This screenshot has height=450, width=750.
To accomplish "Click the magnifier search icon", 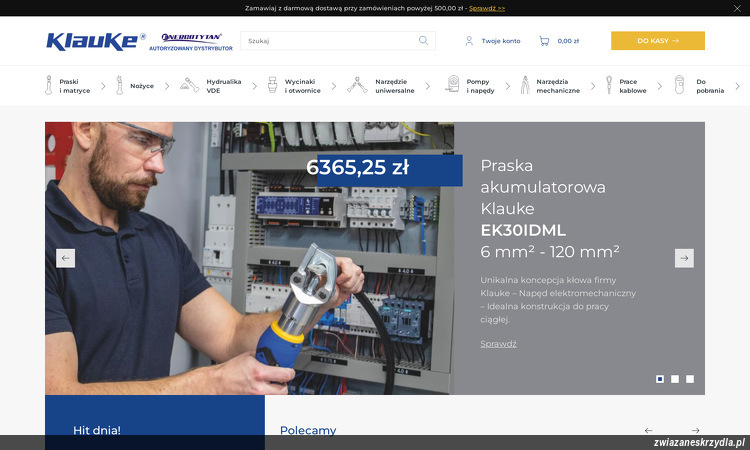I will [x=423, y=41].
